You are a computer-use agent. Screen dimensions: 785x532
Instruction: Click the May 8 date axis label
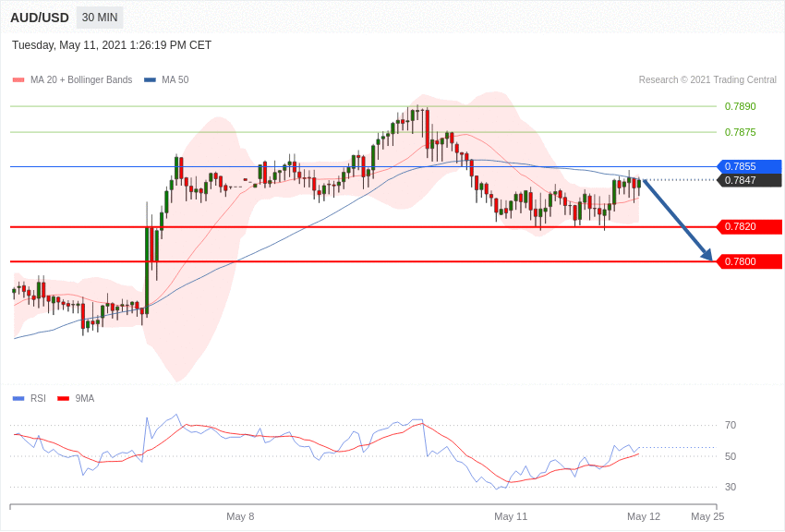[x=240, y=516]
